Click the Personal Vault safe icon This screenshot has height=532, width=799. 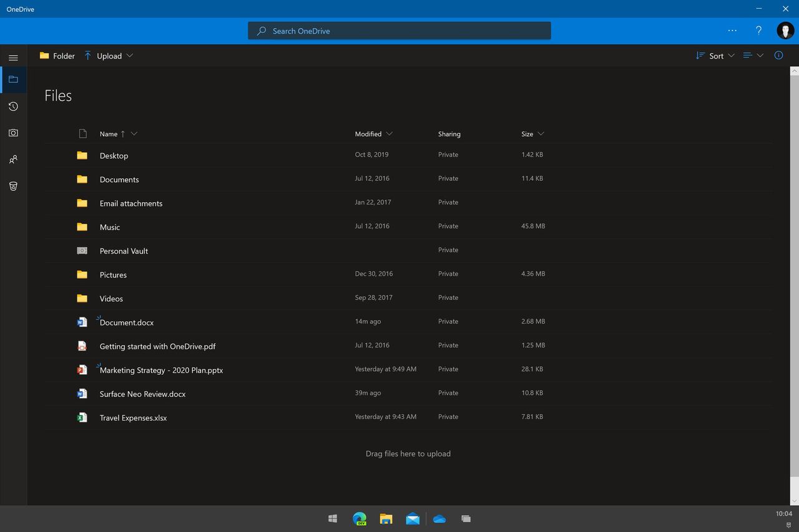pyautogui.click(x=82, y=250)
